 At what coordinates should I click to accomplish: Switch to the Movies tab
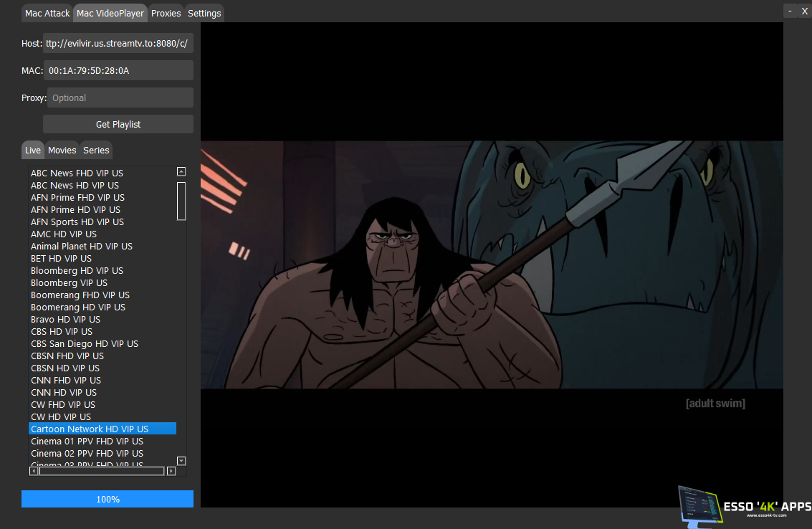point(62,150)
